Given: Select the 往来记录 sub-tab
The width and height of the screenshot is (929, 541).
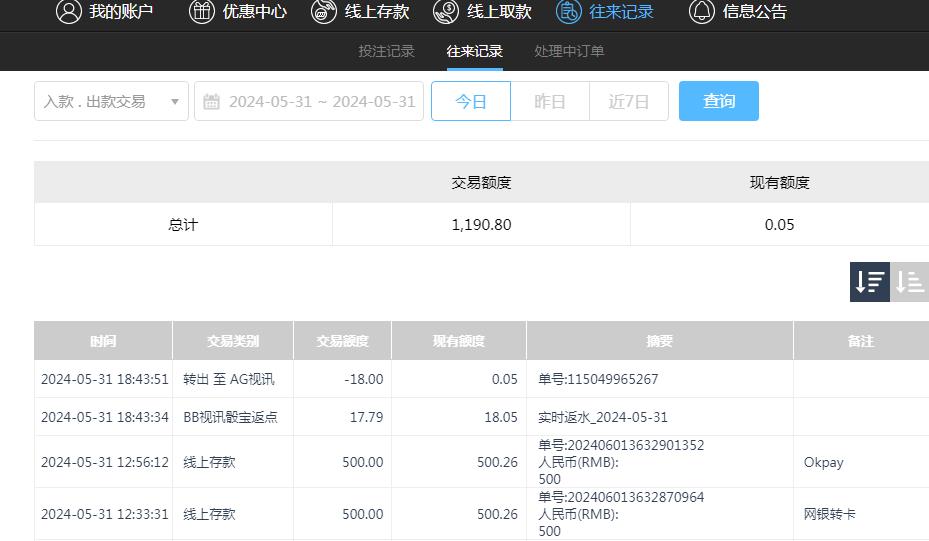Looking at the screenshot, I should click(x=475, y=51).
